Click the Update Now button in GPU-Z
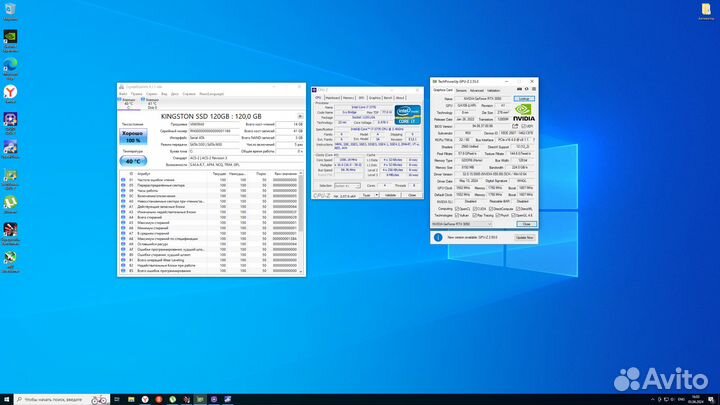The height and width of the screenshot is (405, 720). 524,237
